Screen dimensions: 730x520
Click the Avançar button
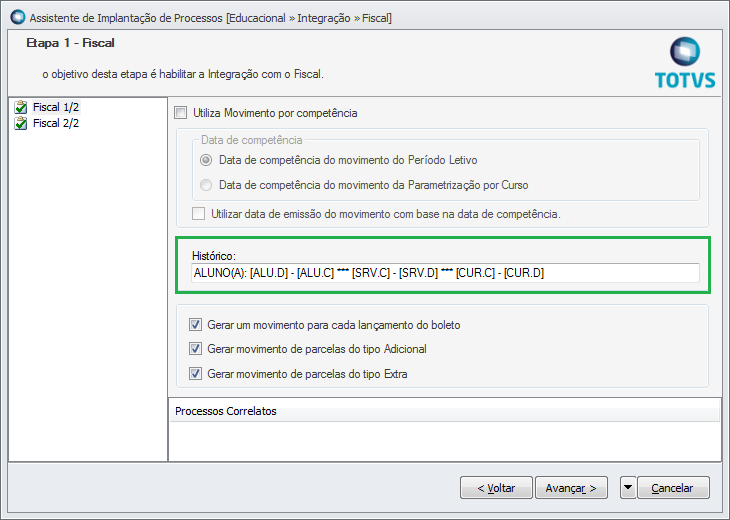(x=571, y=487)
